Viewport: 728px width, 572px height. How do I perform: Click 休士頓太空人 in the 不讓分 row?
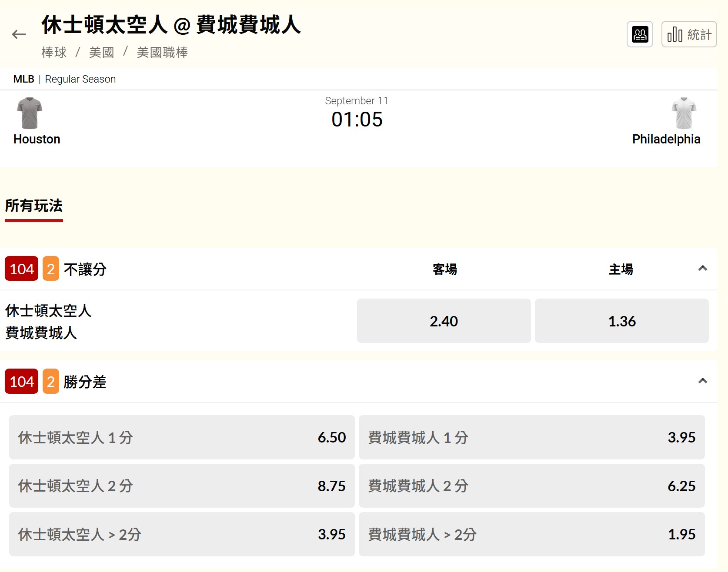[48, 311]
